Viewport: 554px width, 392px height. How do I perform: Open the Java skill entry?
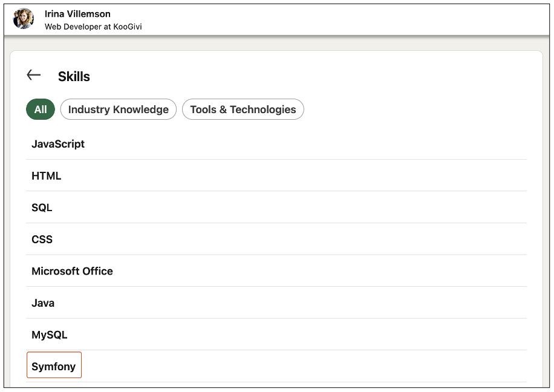pos(43,302)
